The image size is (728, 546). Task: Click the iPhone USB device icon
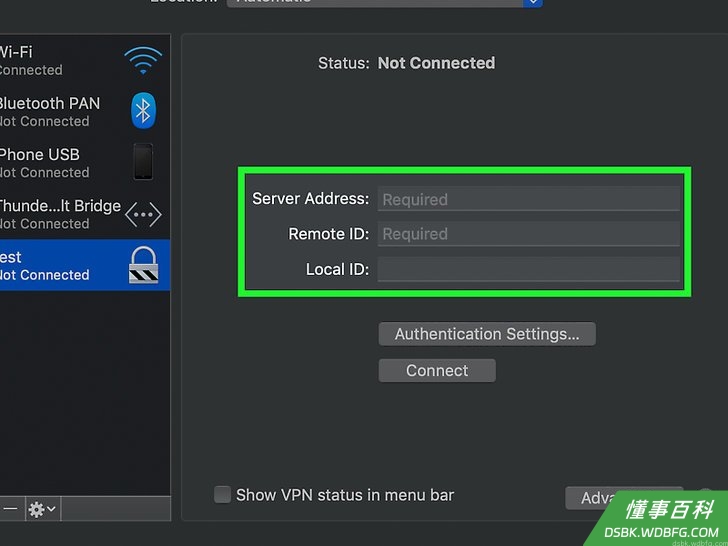tap(143, 162)
